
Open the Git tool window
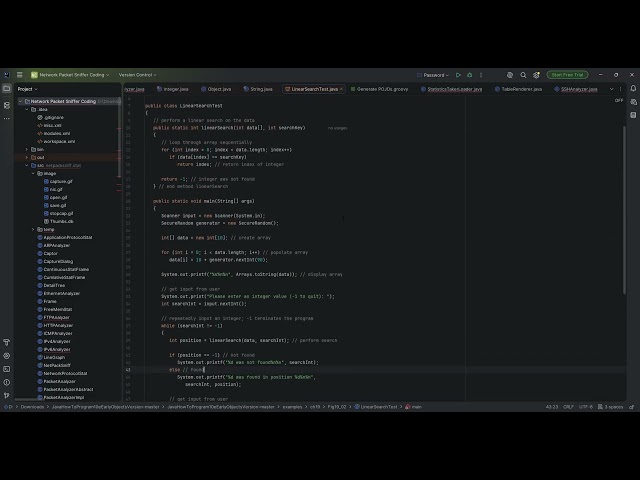point(7,396)
